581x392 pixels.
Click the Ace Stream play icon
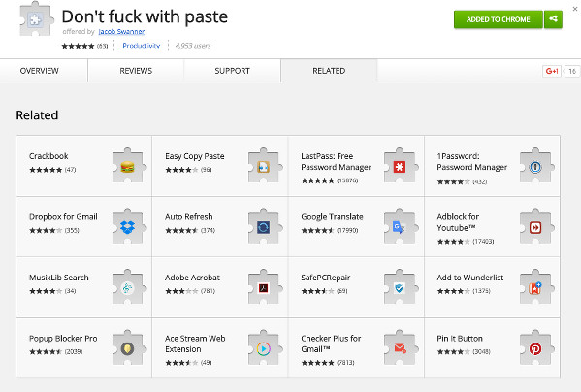[264, 348]
